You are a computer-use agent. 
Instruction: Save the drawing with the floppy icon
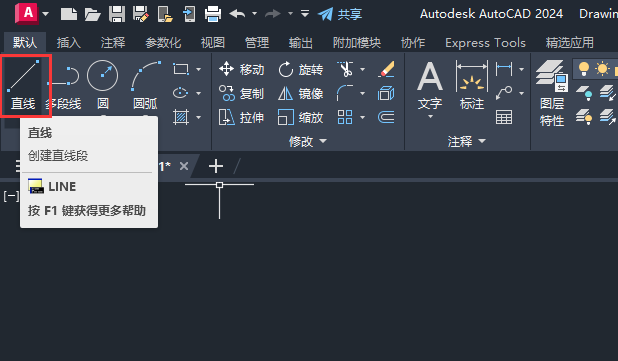pyautogui.click(x=117, y=14)
